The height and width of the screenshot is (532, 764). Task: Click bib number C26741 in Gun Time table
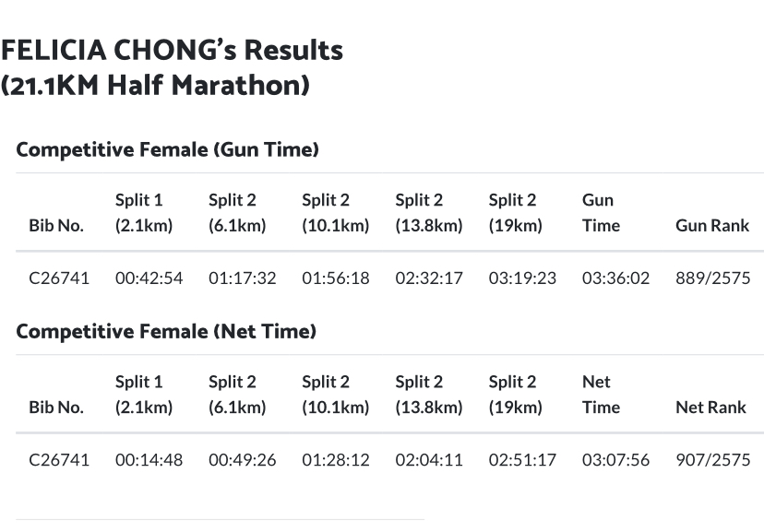click(59, 278)
